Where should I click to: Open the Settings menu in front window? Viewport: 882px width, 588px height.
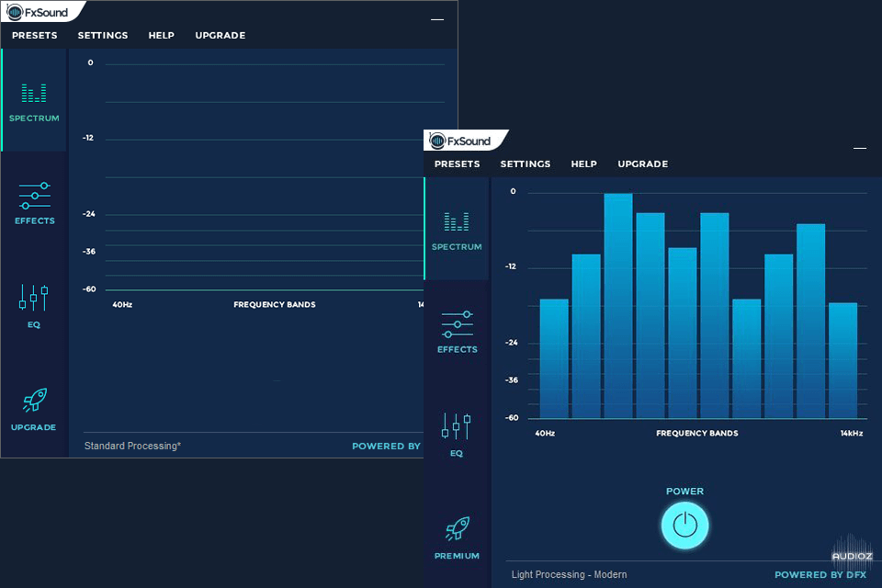pyautogui.click(x=525, y=164)
